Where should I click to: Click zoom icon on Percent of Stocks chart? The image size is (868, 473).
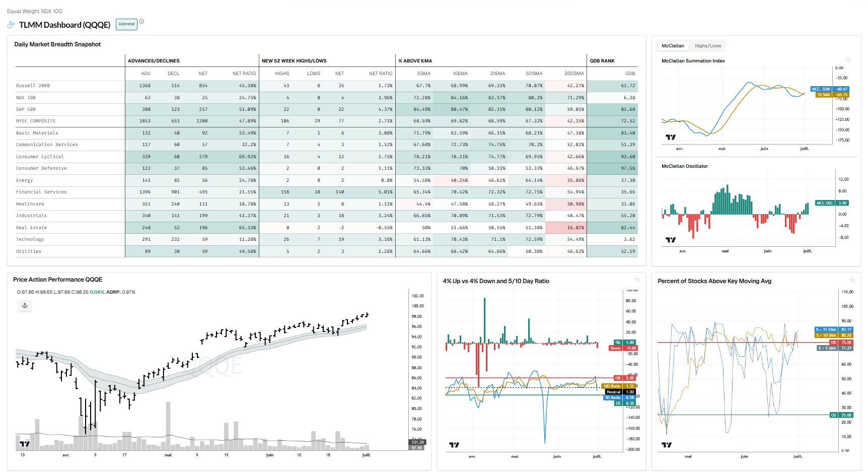click(x=852, y=280)
